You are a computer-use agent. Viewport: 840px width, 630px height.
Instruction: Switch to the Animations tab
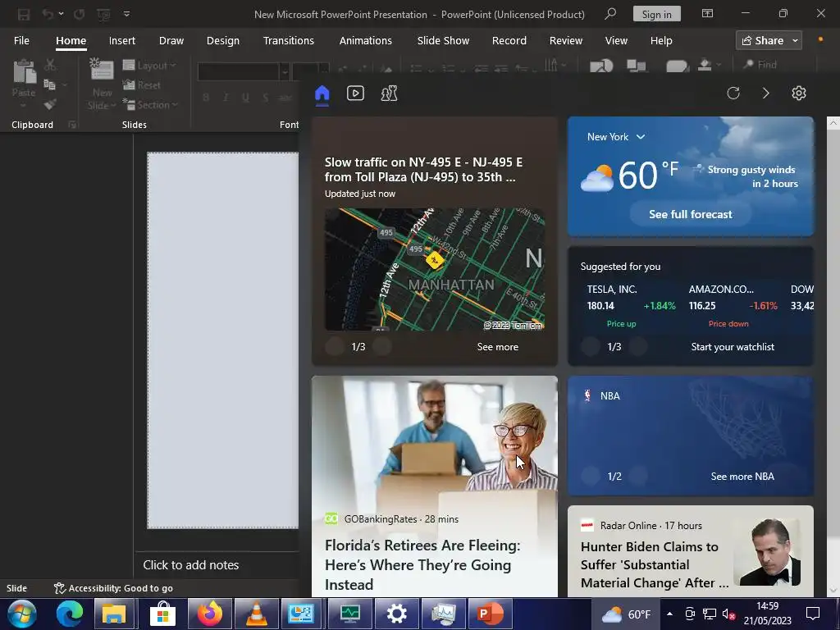[x=365, y=41]
